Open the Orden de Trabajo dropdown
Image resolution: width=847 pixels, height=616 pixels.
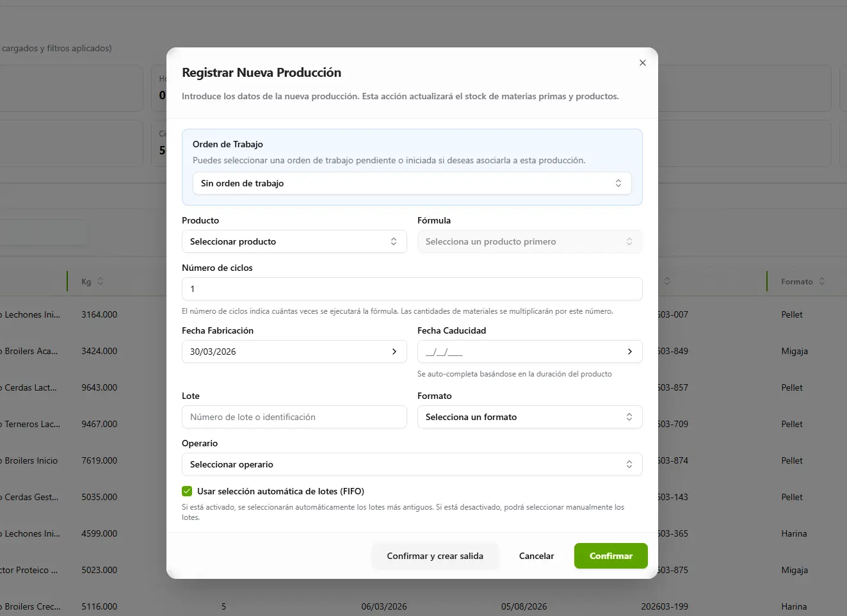coord(412,183)
